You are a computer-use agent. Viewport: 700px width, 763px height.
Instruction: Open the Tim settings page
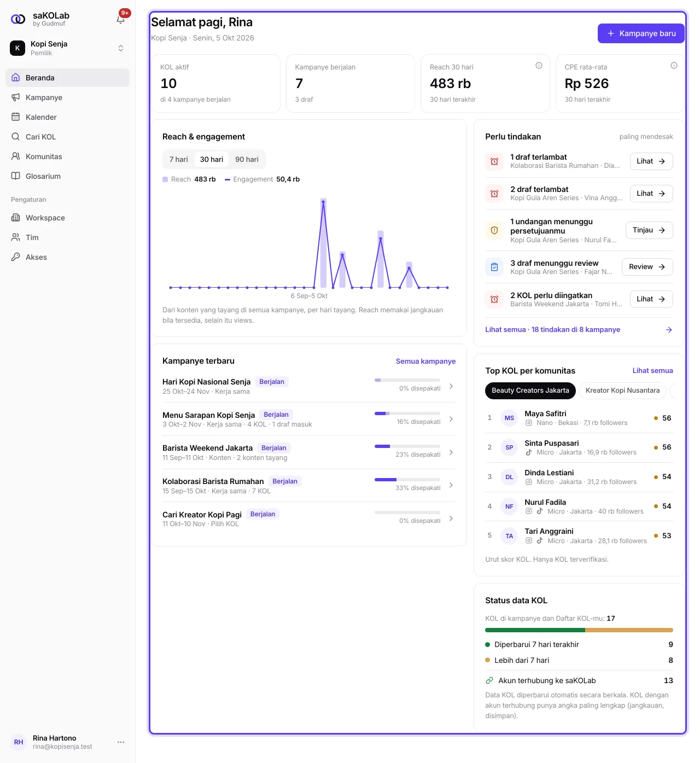click(68, 237)
